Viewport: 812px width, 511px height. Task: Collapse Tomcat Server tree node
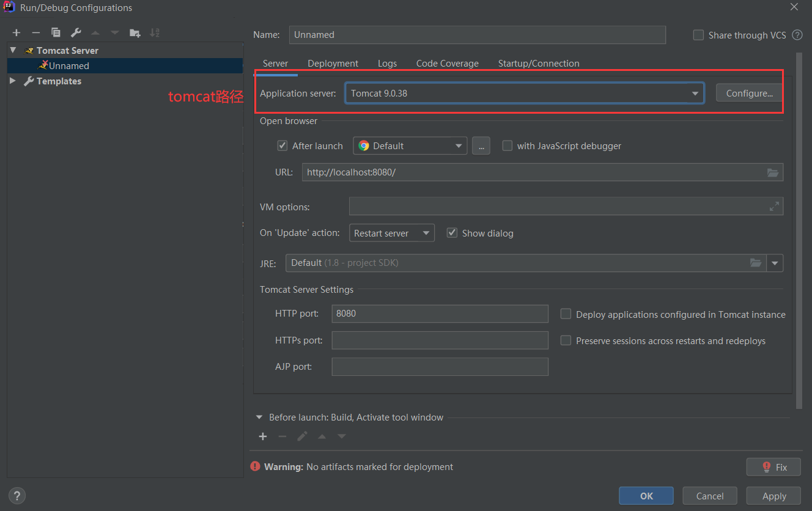pos(13,50)
